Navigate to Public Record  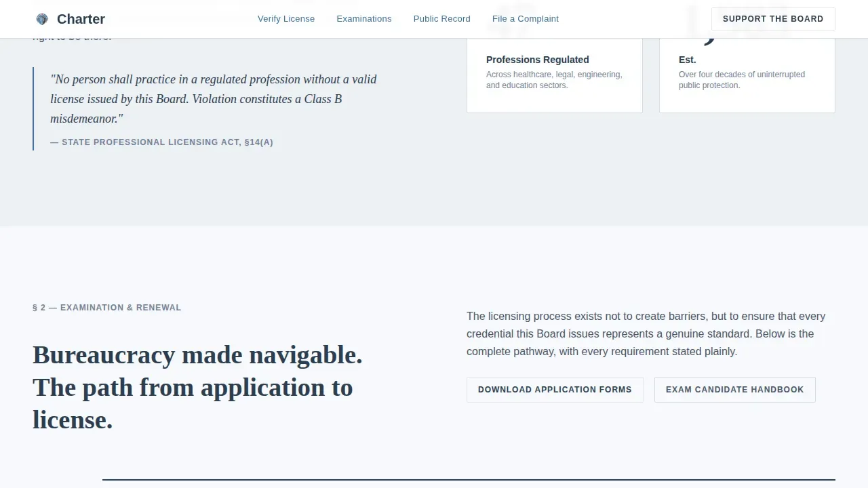click(442, 19)
